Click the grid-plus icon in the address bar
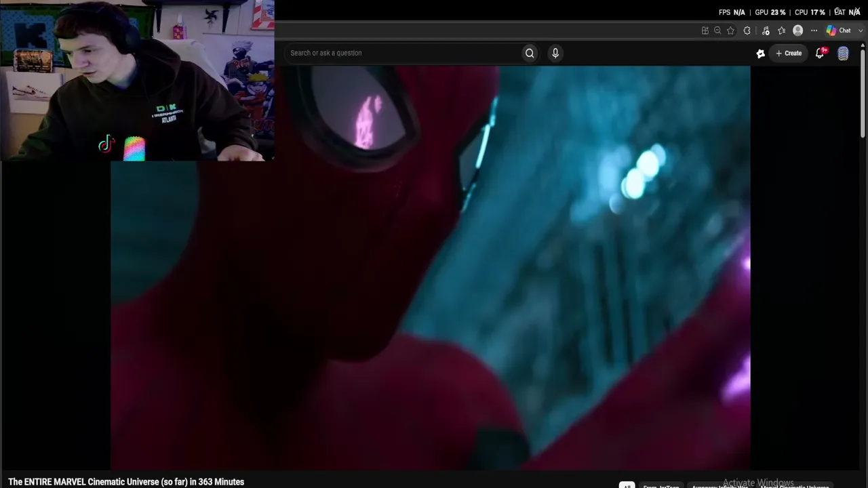Image resolution: width=868 pixels, height=488 pixels. tap(705, 30)
